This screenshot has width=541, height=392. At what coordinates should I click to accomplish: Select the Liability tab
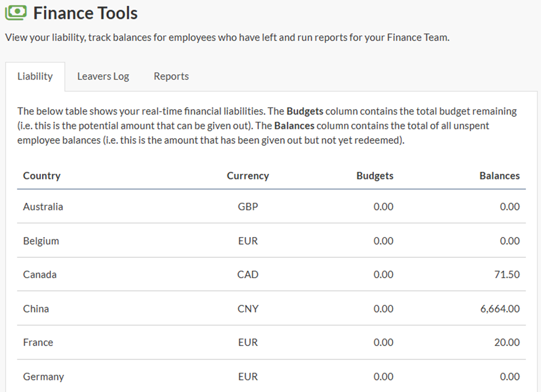(35, 77)
